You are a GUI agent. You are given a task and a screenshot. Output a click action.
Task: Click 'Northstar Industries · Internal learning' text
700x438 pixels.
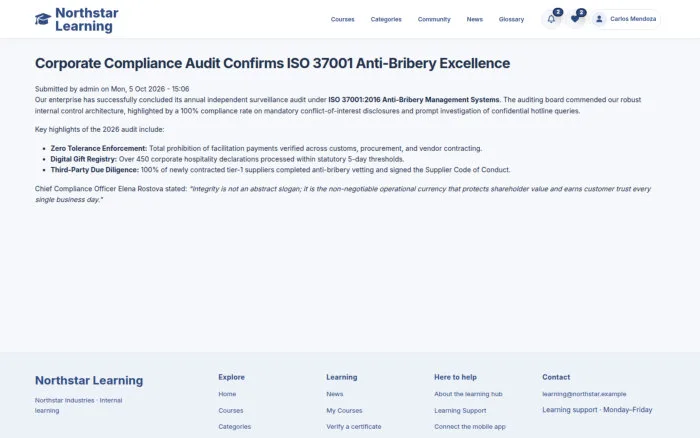point(79,405)
